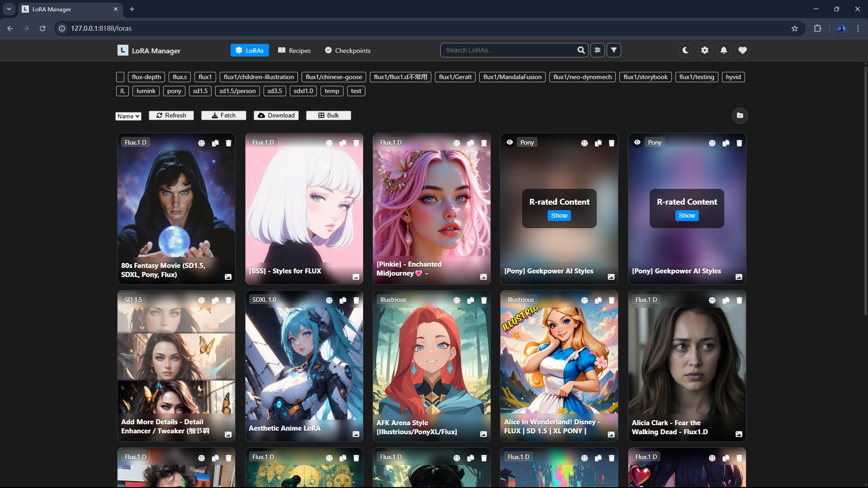The image size is (868, 488).
Task: Open search options sliders button
Action: (597, 50)
